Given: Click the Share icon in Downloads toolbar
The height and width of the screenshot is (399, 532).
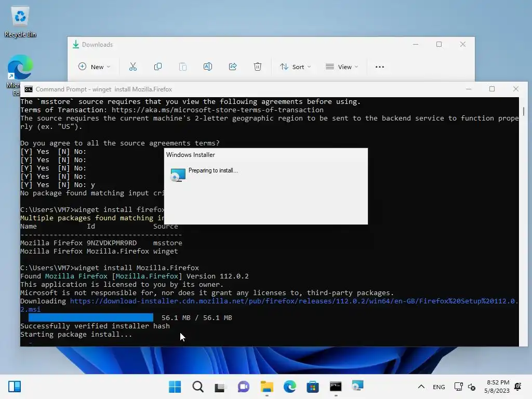Looking at the screenshot, I should pyautogui.click(x=233, y=67).
